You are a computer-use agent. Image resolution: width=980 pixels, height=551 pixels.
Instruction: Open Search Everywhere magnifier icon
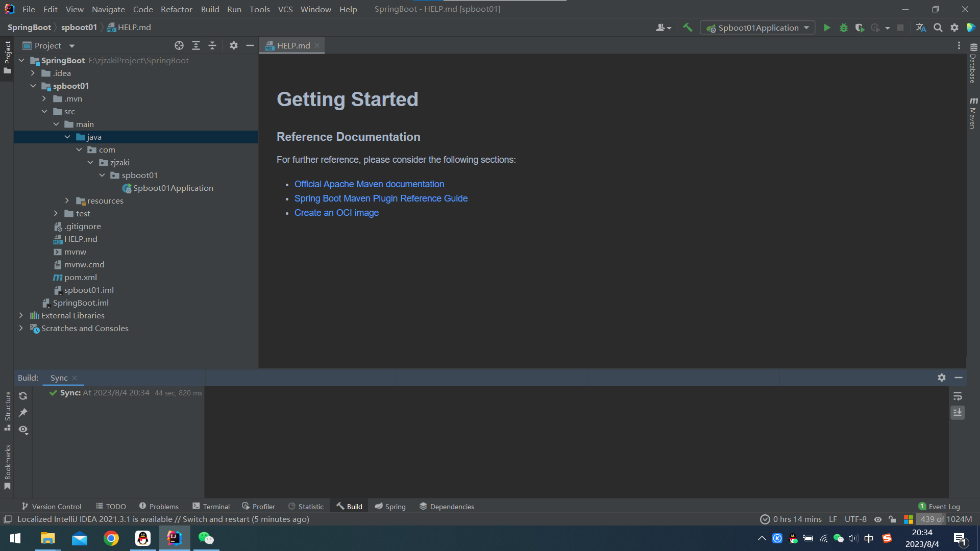[938, 28]
